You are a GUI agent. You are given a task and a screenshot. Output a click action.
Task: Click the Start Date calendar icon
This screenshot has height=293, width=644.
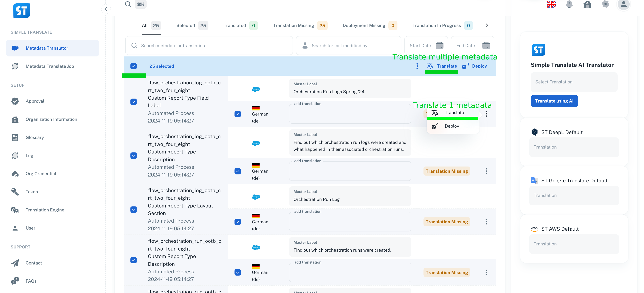pos(440,45)
